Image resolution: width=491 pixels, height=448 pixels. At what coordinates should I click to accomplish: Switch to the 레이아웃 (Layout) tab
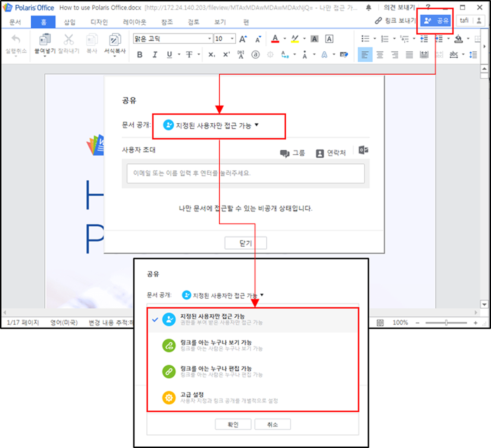point(134,22)
